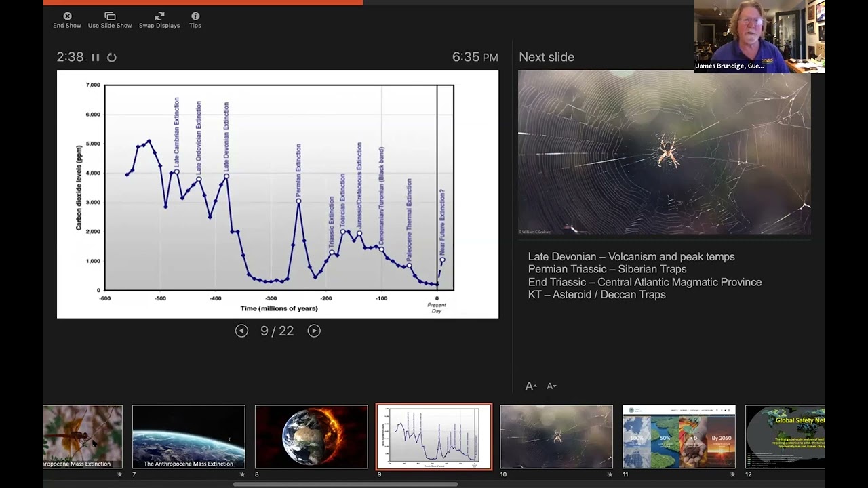Select the dragonfly slide thumbnail
868x488 pixels.
point(83,436)
